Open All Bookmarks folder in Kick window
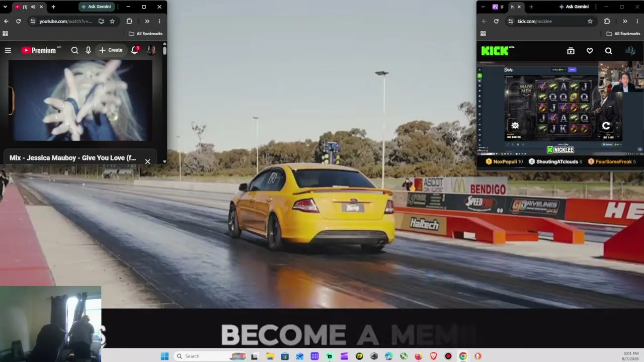The image size is (644, 362). coord(623,34)
